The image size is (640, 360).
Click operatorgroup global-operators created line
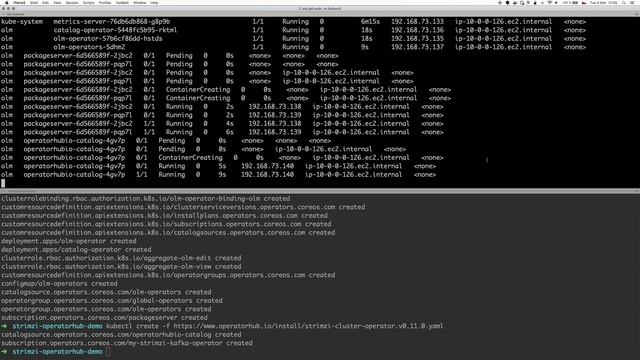click(x=112, y=301)
